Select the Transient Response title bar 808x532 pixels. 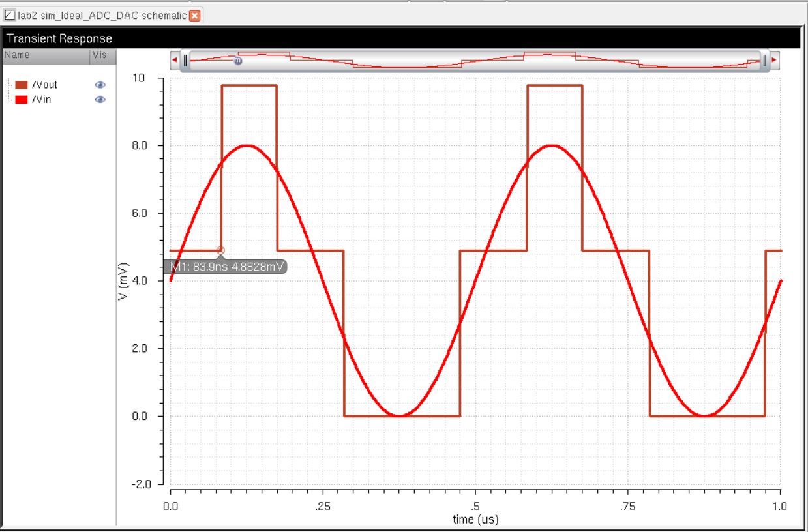401,38
